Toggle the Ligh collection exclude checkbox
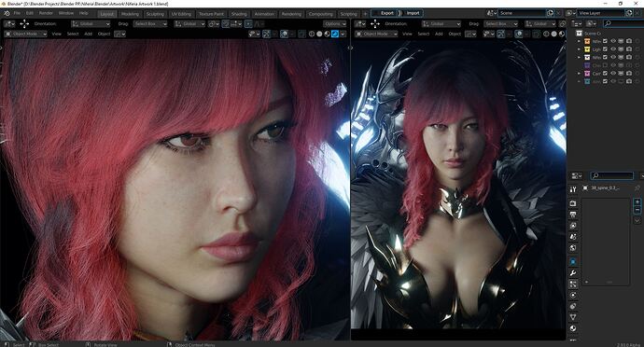 pos(605,49)
